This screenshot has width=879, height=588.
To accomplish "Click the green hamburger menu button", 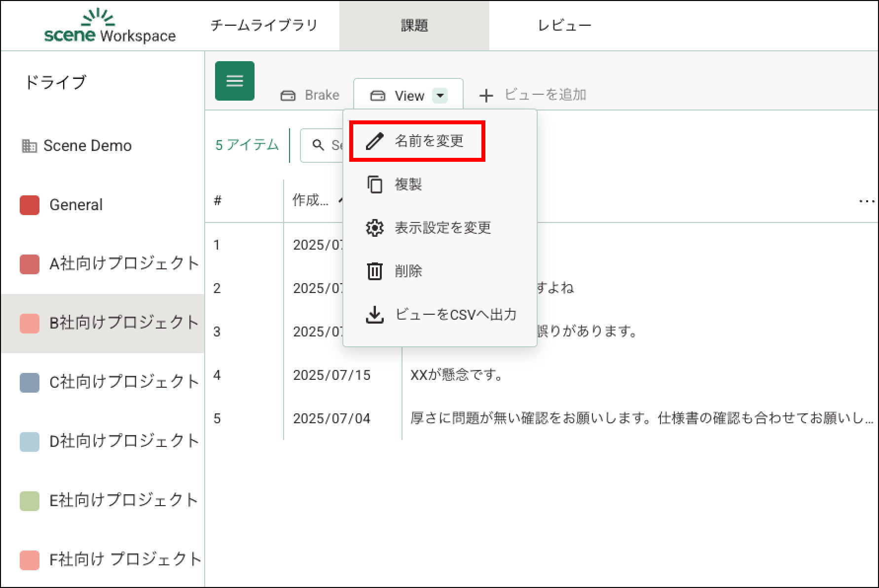I will click(x=234, y=81).
